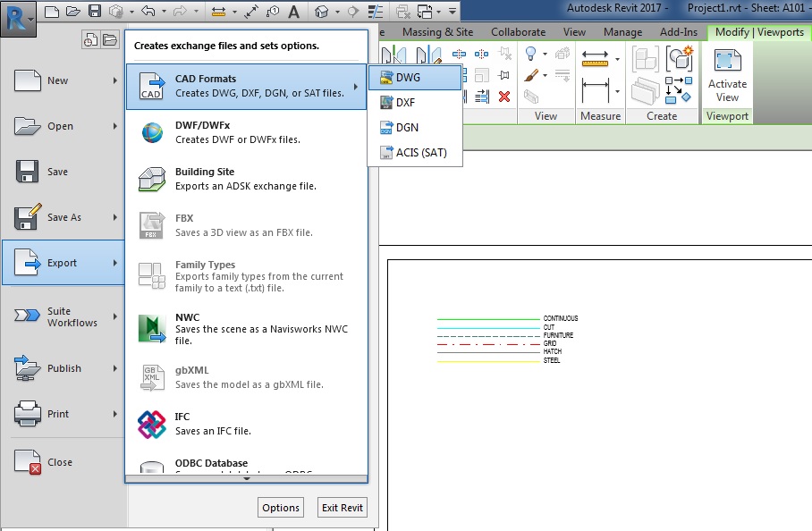Select DWF/DWFx export option

point(247,132)
